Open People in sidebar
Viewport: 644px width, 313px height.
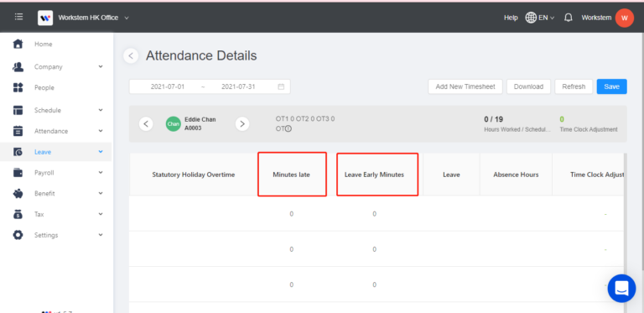click(x=44, y=87)
